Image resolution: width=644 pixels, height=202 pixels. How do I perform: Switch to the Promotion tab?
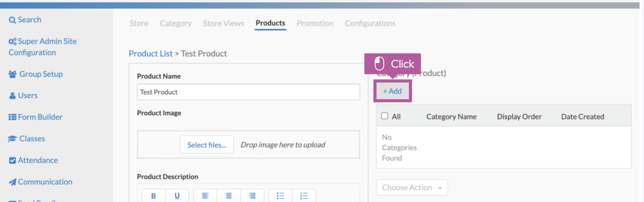coord(315,23)
